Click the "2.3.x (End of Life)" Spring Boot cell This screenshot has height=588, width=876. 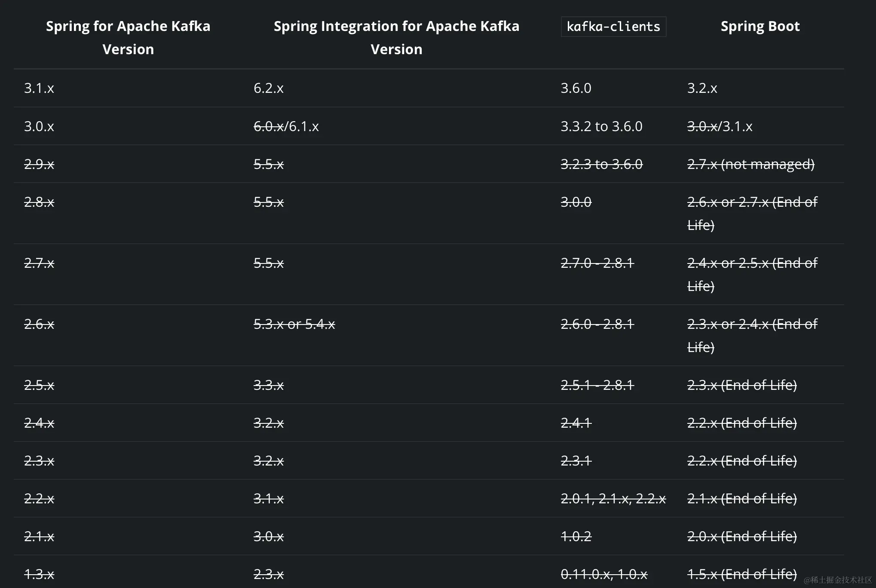pyautogui.click(x=742, y=385)
